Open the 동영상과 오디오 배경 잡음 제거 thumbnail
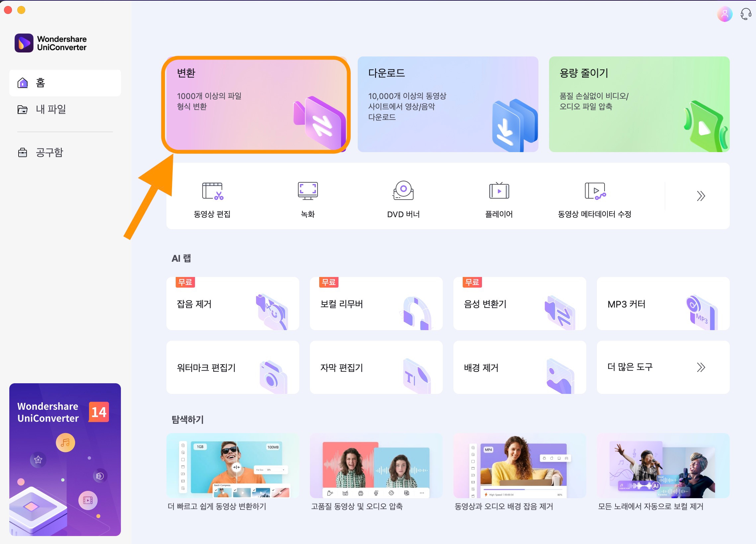 pos(520,466)
